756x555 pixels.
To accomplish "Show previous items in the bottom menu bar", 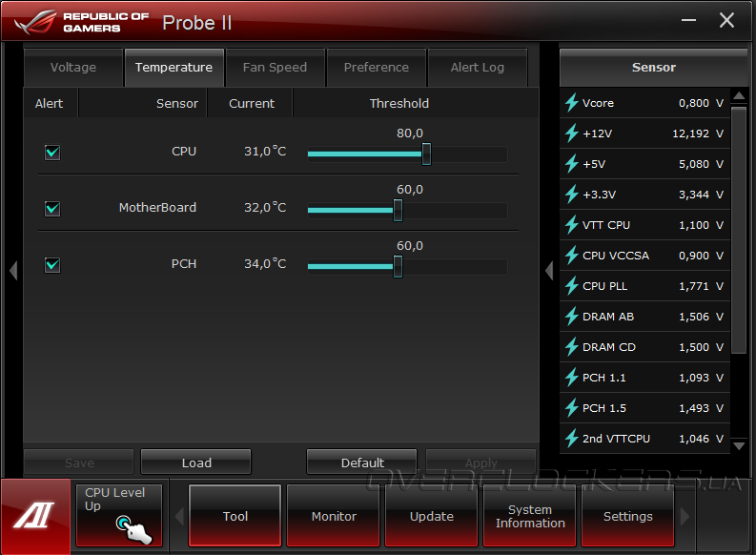I will coord(180,516).
